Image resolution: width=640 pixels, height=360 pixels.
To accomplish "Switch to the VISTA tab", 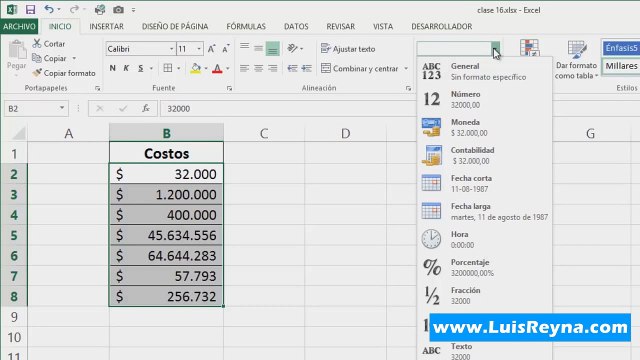I will (x=383, y=27).
